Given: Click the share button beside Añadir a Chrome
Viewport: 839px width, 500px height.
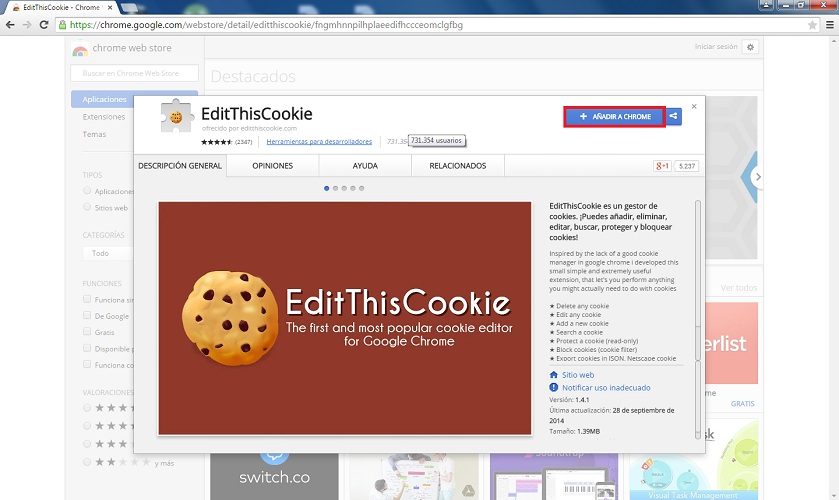Looking at the screenshot, I should coord(674,116).
